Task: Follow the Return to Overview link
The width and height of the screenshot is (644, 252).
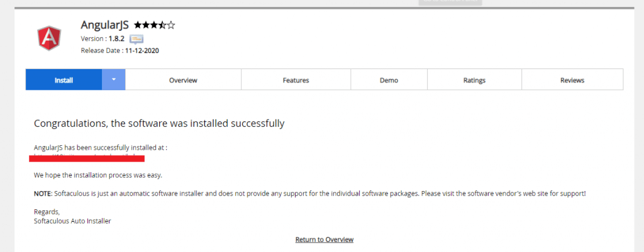Action: click(x=325, y=239)
